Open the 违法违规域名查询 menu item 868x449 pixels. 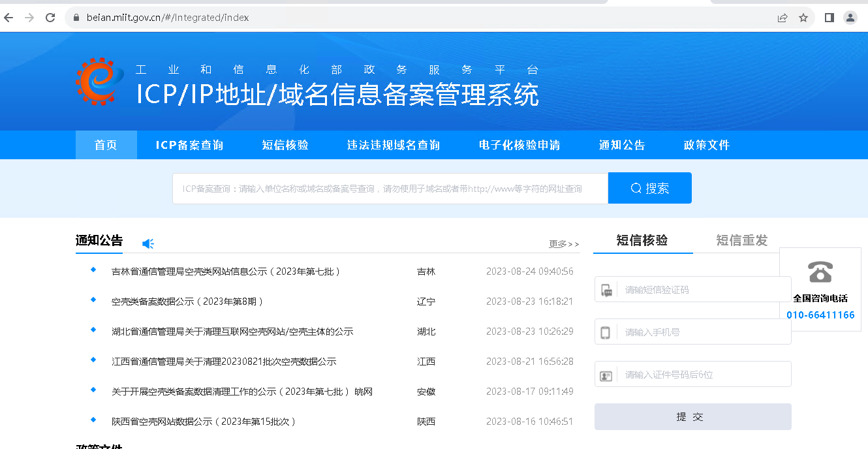394,145
